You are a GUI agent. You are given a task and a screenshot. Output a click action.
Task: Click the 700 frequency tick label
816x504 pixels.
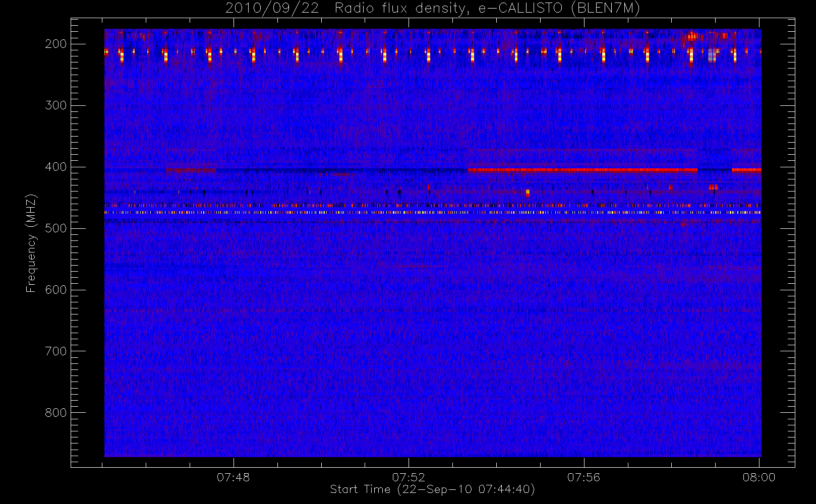56,351
